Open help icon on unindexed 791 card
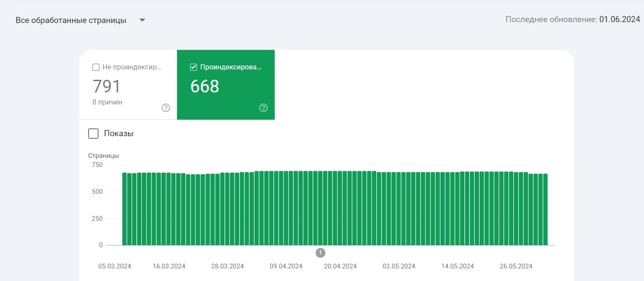 point(166,108)
